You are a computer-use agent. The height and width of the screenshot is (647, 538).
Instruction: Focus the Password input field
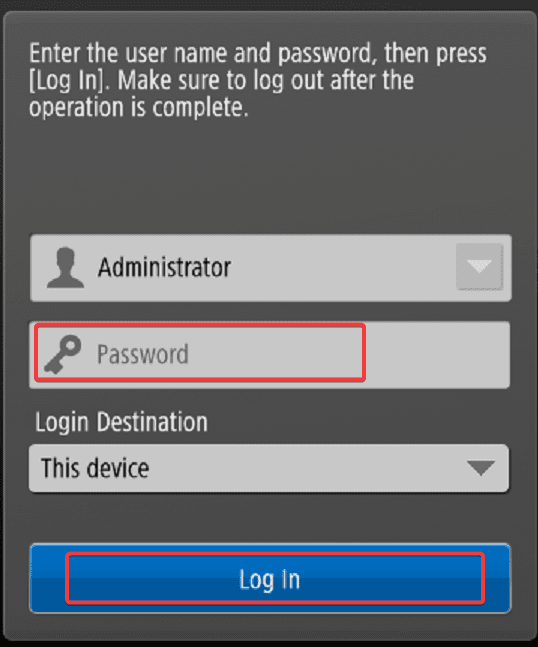269,354
